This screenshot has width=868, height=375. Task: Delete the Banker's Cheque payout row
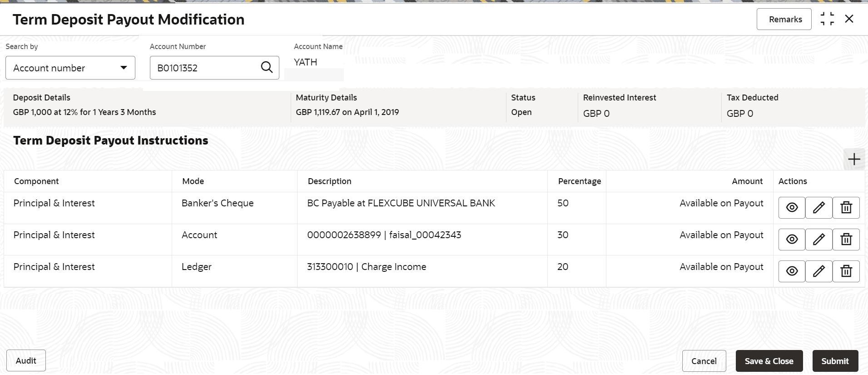[846, 208]
